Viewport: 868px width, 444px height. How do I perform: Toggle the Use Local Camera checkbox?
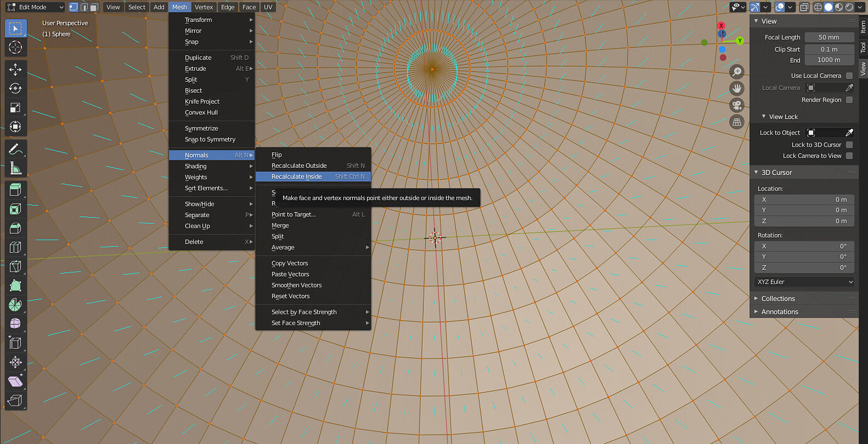(x=849, y=75)
